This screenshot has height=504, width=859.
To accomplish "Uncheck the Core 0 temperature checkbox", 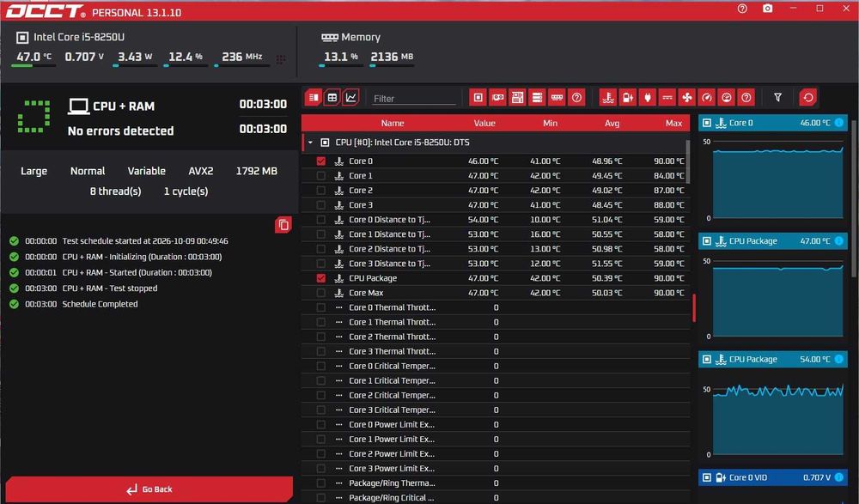I will (321, 161).
